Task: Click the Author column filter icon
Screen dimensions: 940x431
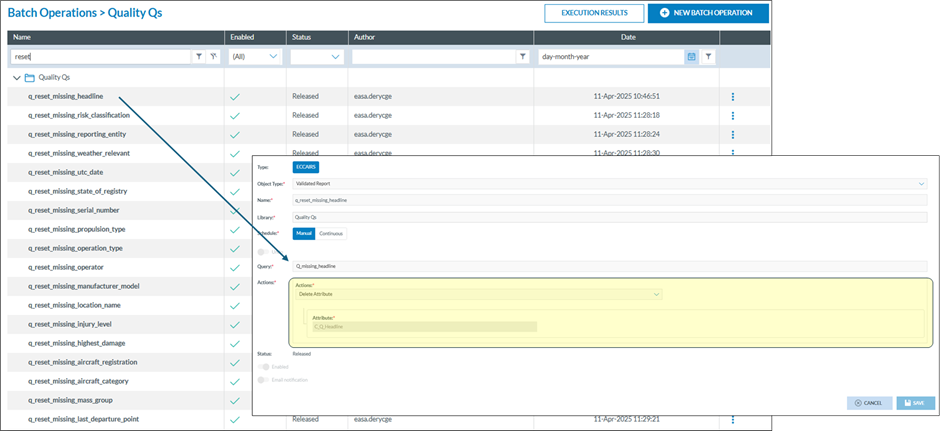Action: click(x=522, y=57)
